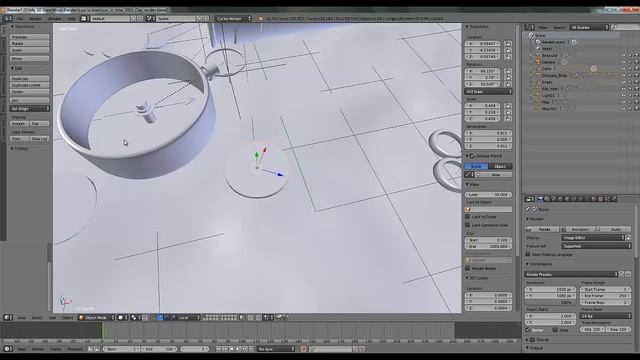Viewport: 640px width, 360px height.
Task: Open the No Sync dropdown in timeline
Action: click(x=276, y=349)
